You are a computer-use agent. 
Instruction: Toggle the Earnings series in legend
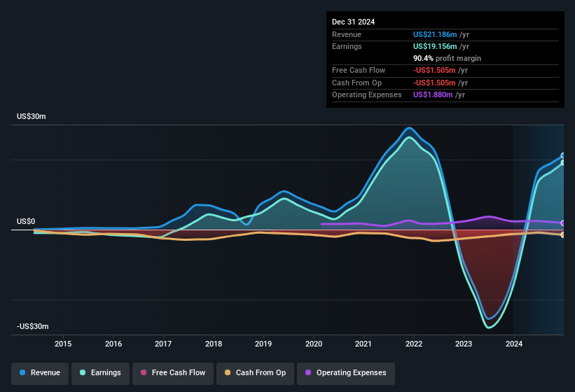click(x=100, y=373)
